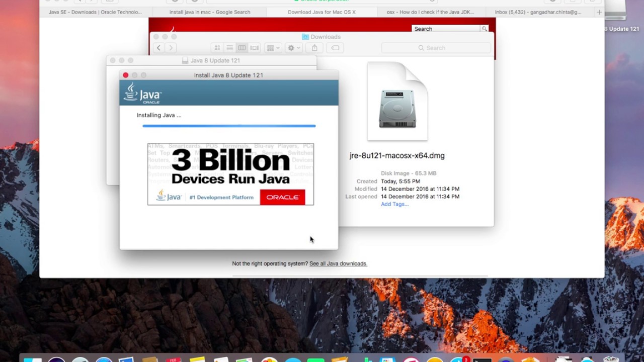Click the Last opened date value
The image size is (644, 362).
tap(420, 197)
